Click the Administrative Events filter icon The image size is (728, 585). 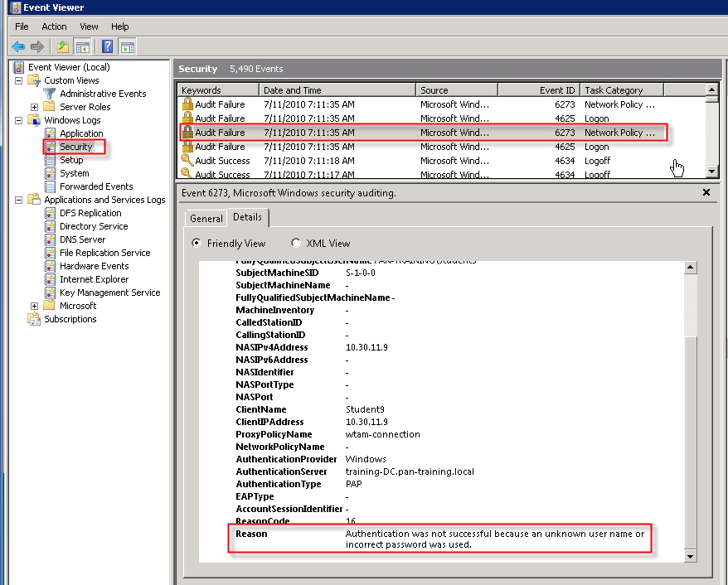point(50,94)
